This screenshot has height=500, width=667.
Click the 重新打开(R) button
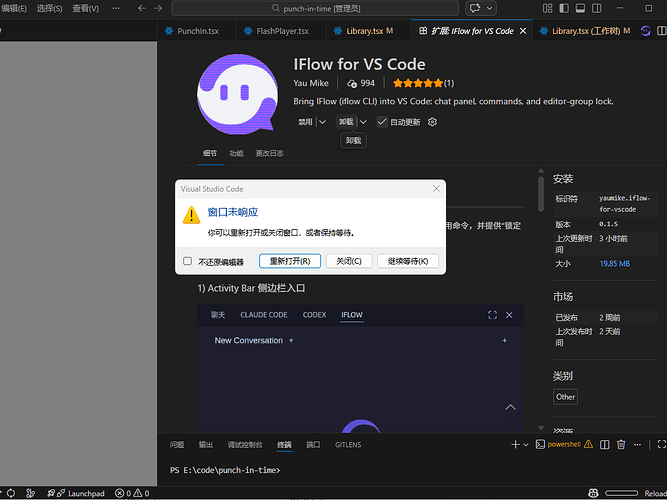point(290,261)
